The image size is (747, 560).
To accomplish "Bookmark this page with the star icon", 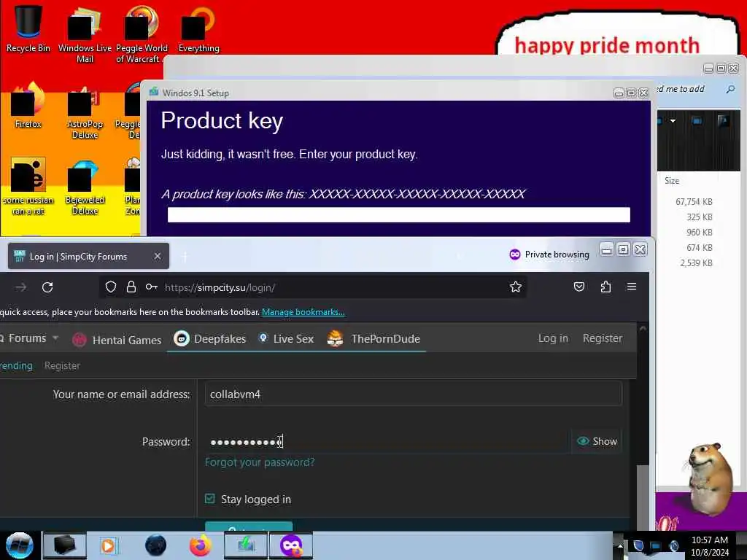I will click(x=516, y=287).
